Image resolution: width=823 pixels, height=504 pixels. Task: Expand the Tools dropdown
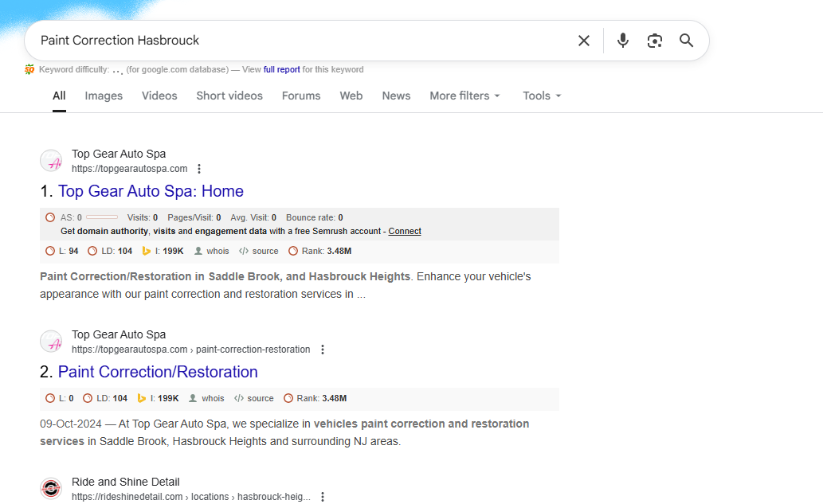coord(542,96)
